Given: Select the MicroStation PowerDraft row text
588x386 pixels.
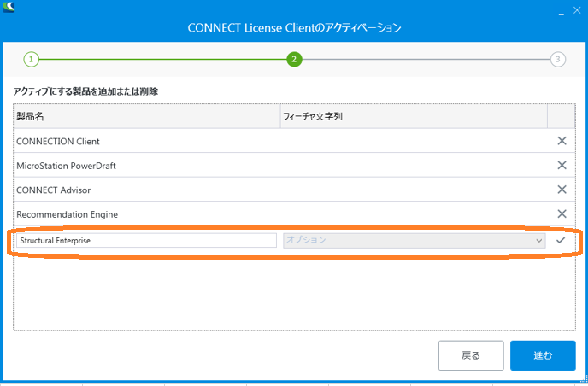Looking at the screenshot, I should (66, 166).
